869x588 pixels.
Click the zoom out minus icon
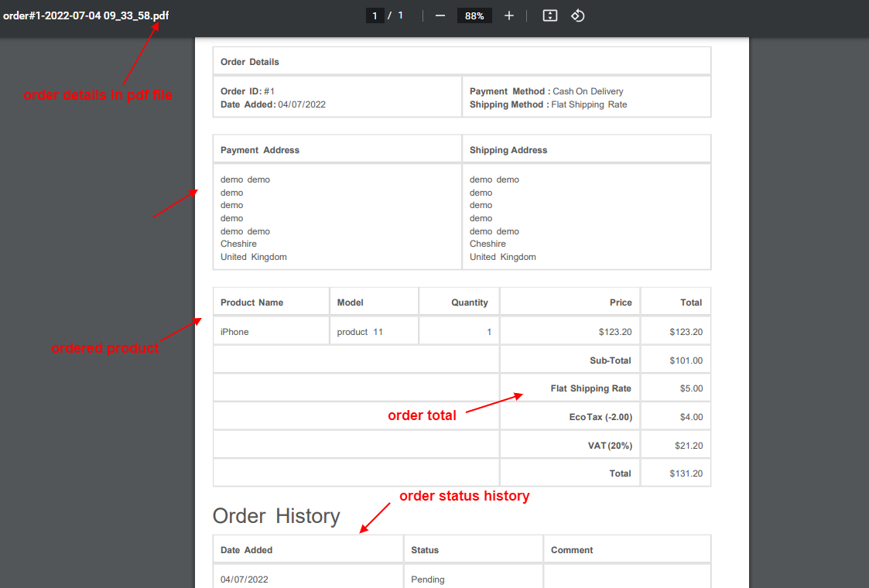tap(440, 15)
